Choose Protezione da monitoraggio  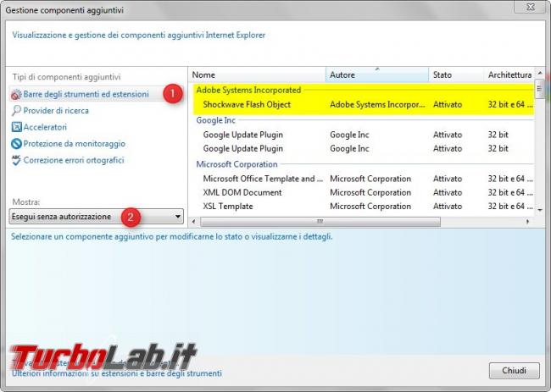coord(74,144)
